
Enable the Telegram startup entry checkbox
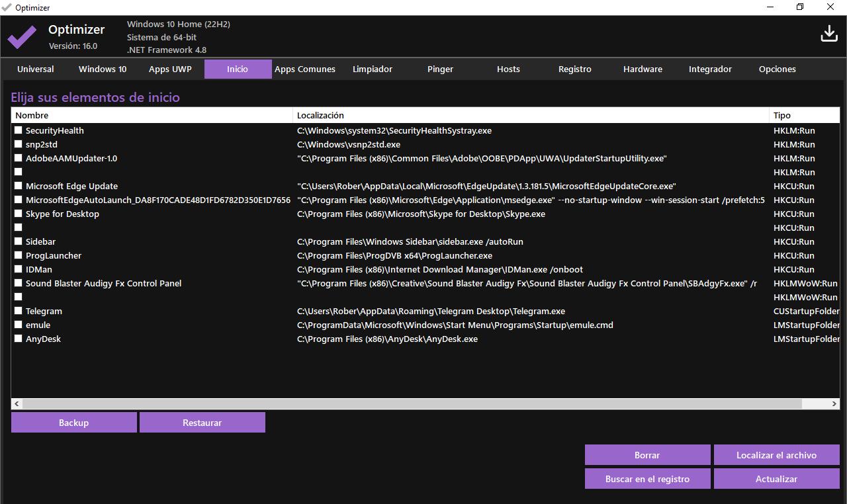pyautogui.click(x=18, y=311)
